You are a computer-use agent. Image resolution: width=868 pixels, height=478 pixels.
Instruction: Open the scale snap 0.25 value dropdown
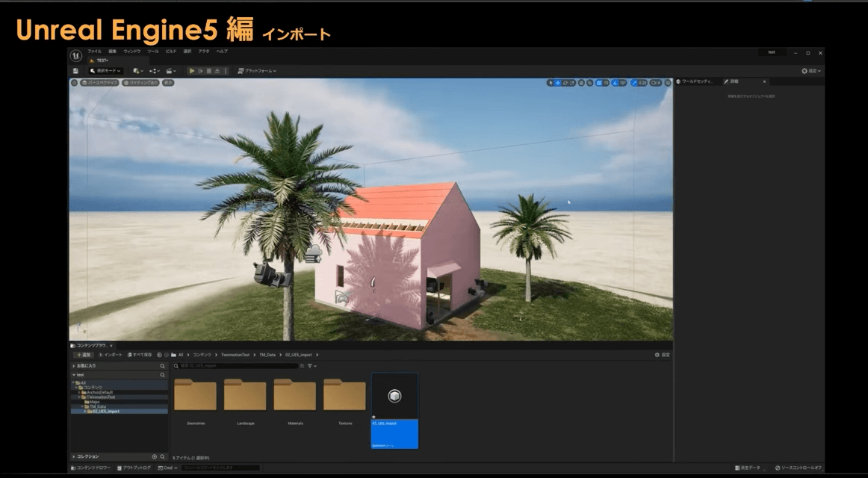coord(642,83)
